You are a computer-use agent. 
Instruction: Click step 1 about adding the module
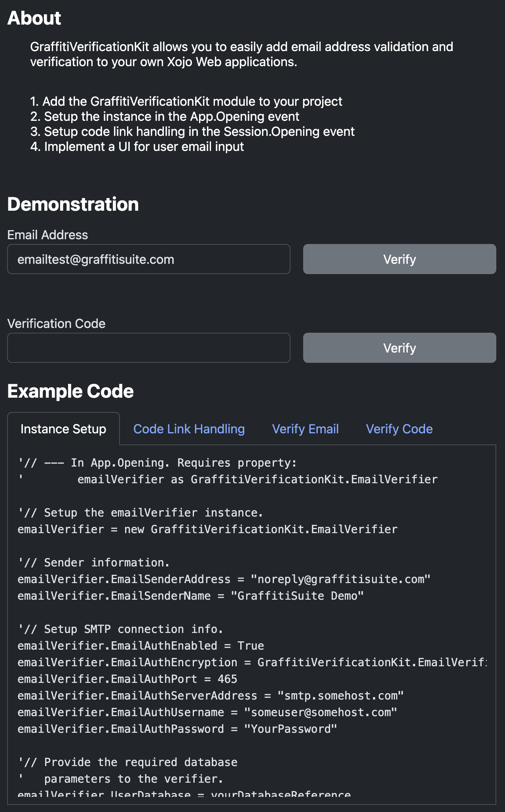186,101
